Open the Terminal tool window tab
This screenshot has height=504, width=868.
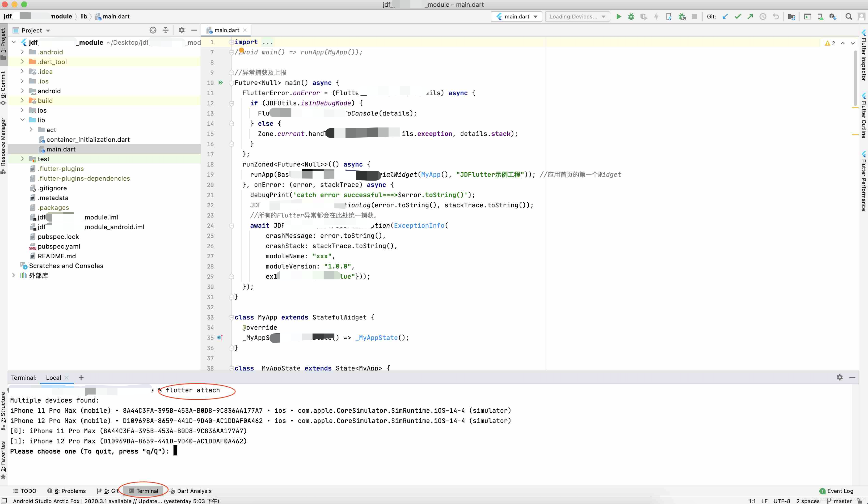pos(143,491)
